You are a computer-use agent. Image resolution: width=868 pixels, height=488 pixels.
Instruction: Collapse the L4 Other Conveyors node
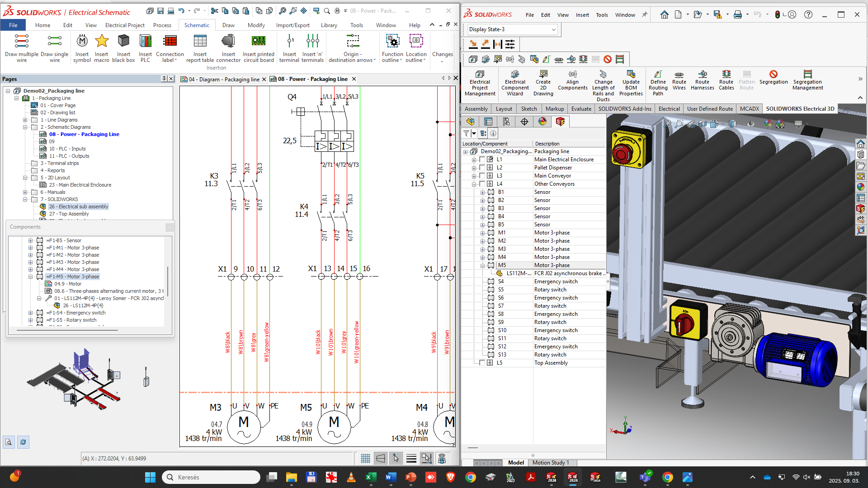pyautogui.click(x=474, y=184)
